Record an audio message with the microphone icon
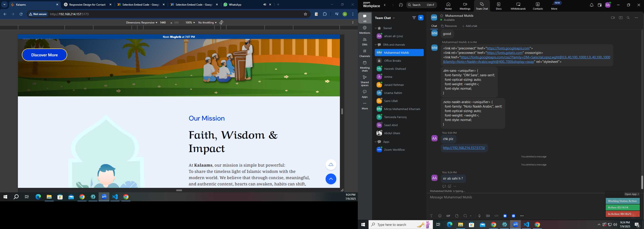 coord(479,216)
